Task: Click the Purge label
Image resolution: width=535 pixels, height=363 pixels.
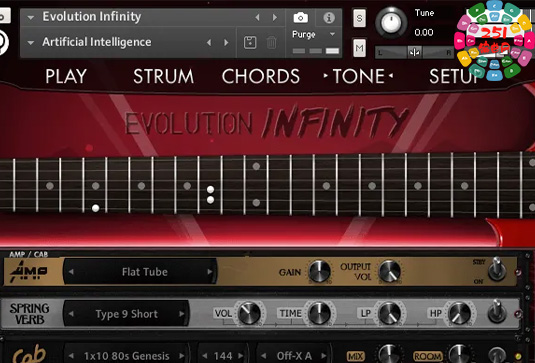Action: (303, 34)
